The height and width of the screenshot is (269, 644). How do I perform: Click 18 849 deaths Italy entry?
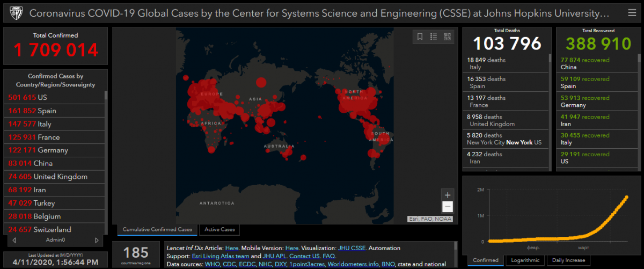505,63
